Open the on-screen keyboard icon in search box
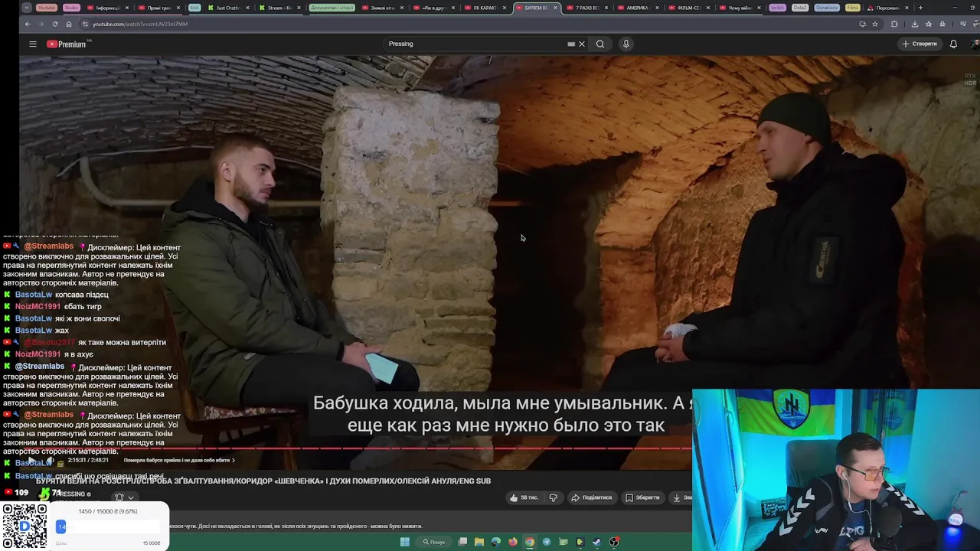This screenshot has width=980, height=551. coord(571,44)
